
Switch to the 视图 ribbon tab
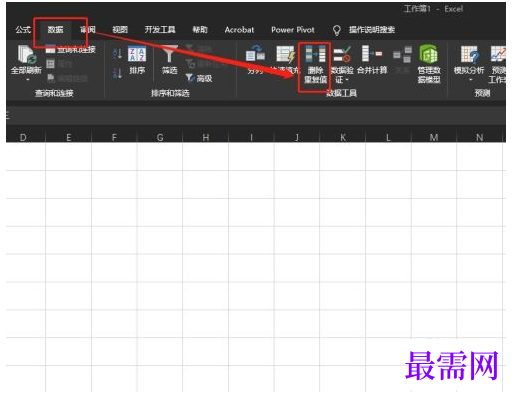click(120, 30)
